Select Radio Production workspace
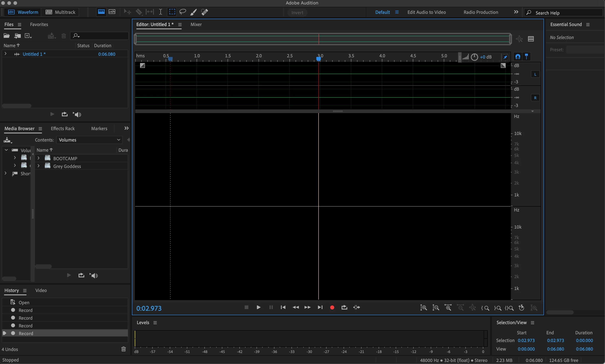Screen dimensions: 605x364 (x=480, y=12)
